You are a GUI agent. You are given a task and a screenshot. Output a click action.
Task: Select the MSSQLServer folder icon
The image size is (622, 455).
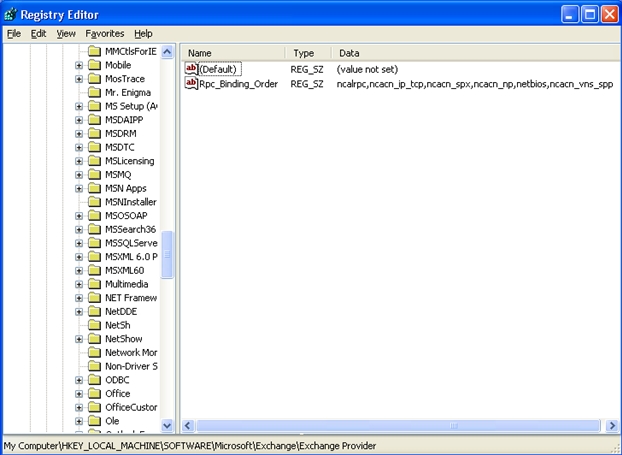94,243
